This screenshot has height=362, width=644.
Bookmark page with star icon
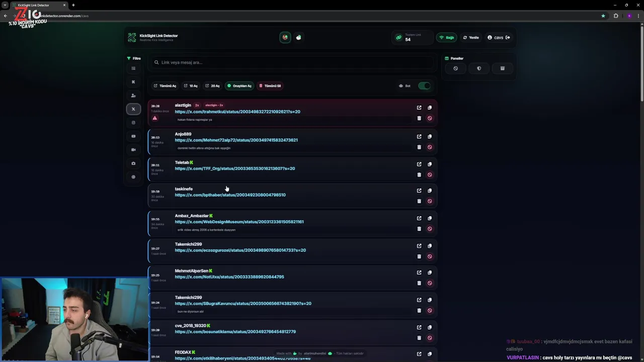[x=603, y=16]
